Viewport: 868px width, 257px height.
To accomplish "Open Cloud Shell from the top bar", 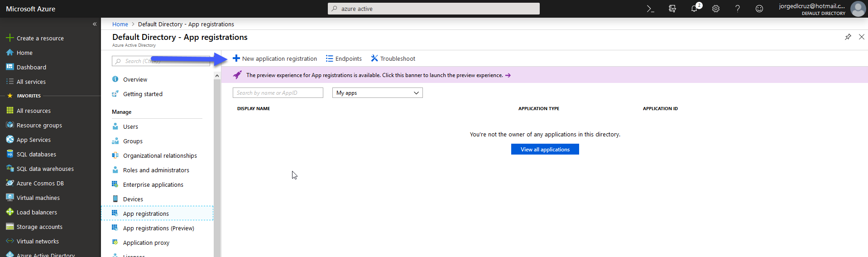I will pyautogui.click(x=650, y=9).
